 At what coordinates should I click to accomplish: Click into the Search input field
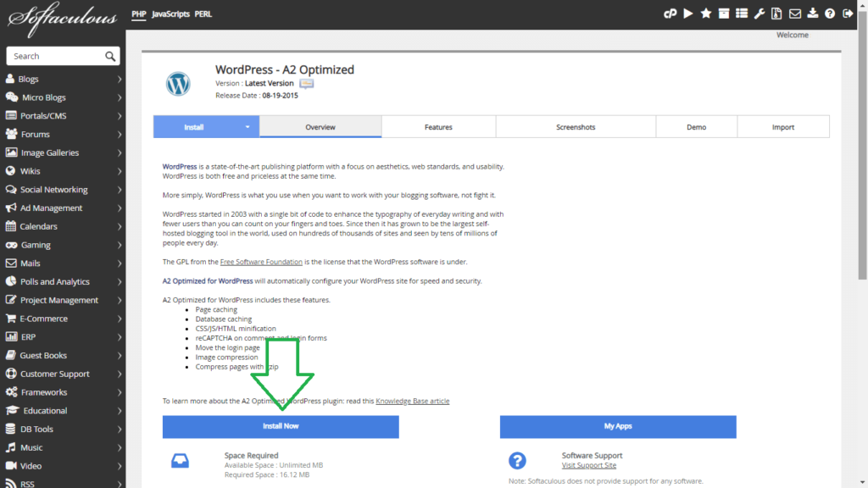[x=55, y=56]
